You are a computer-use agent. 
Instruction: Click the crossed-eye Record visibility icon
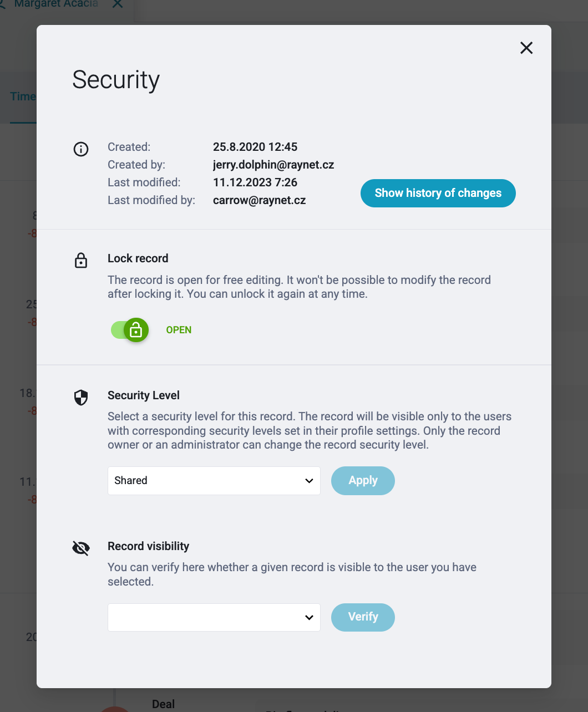point(81,548)
